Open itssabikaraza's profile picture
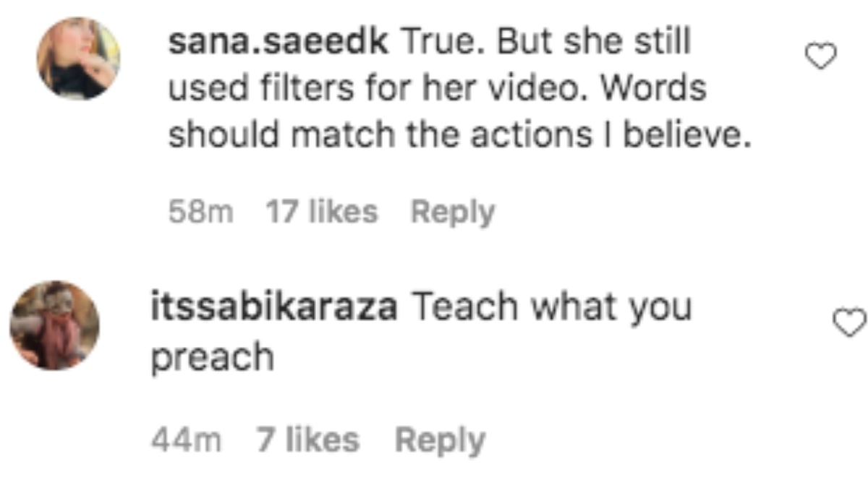This screenshot has width=868, height=488. coord(54,325)
